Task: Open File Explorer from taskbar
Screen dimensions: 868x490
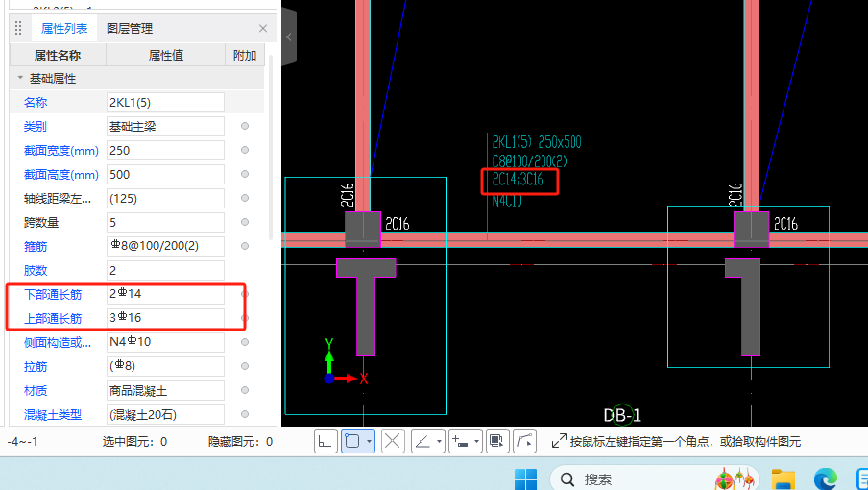Action: (783, 478)
